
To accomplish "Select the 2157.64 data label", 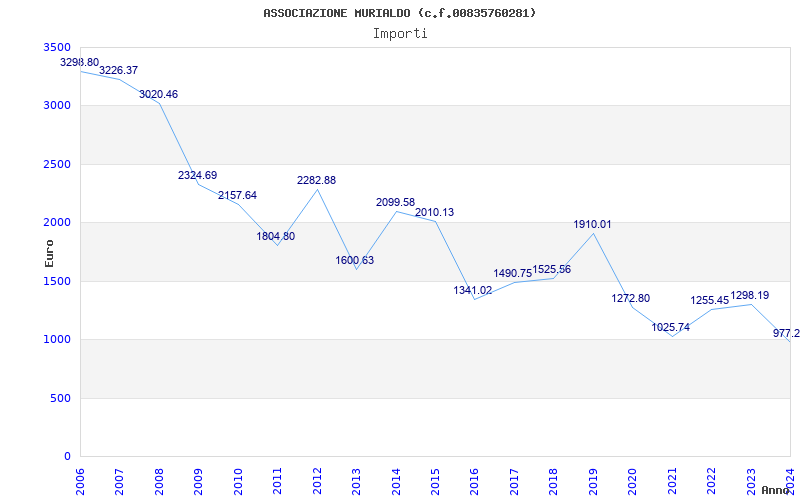I will tap(237, 195).
